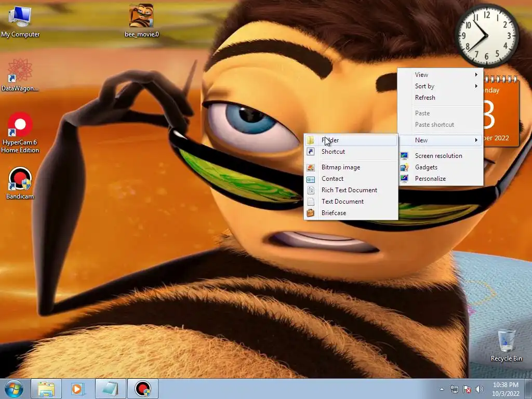Click the Action Center flag icon
The height and width of the screenshot is (399, 532).
[467, 389]
